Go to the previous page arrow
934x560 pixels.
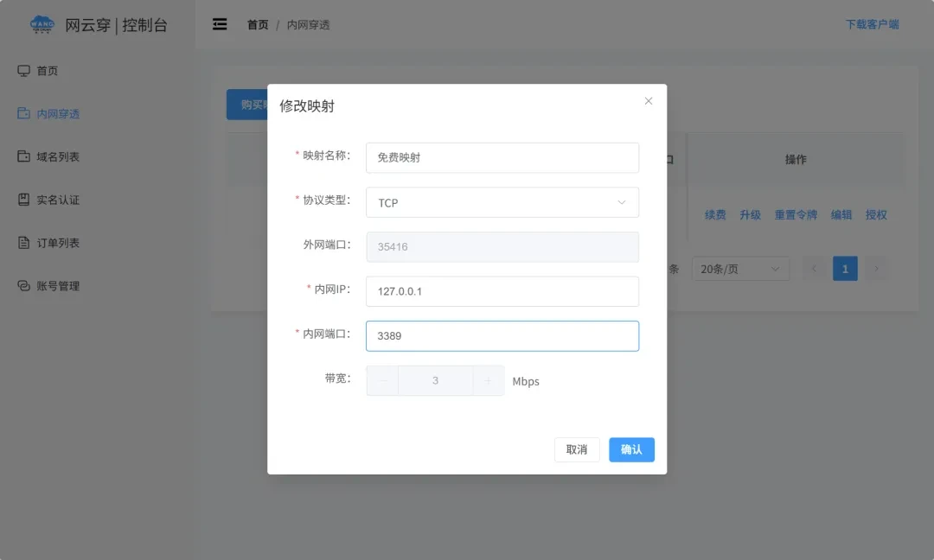pos(815,269)
